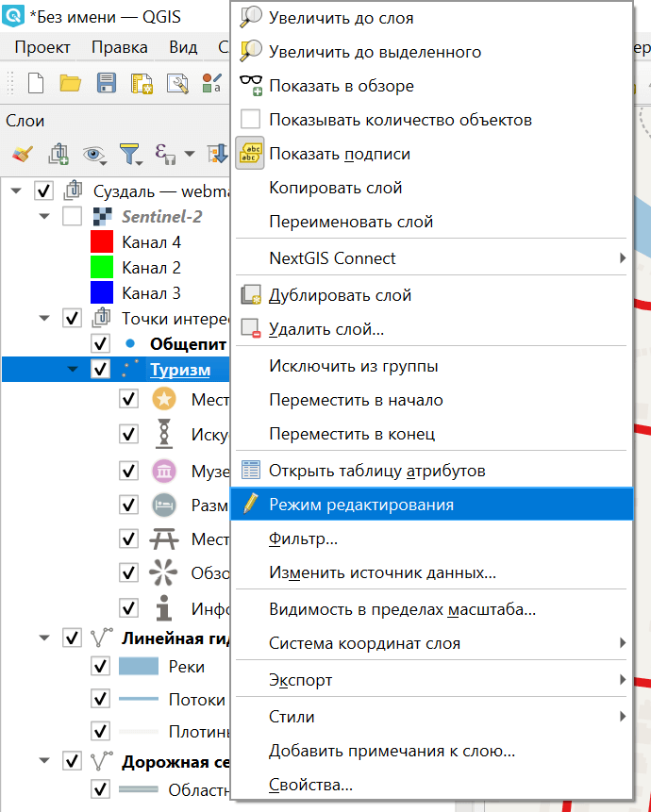Viewport: 651px width, 812px height.
Task: Open the Вид menu
Action: coord(183,47)
